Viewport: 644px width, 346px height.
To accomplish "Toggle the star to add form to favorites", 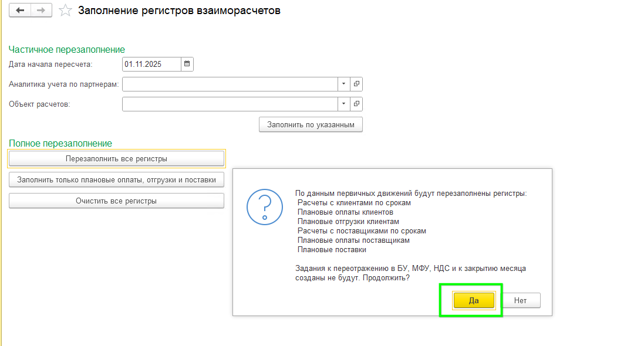I will pyautogui.click(x=65, y=10).
